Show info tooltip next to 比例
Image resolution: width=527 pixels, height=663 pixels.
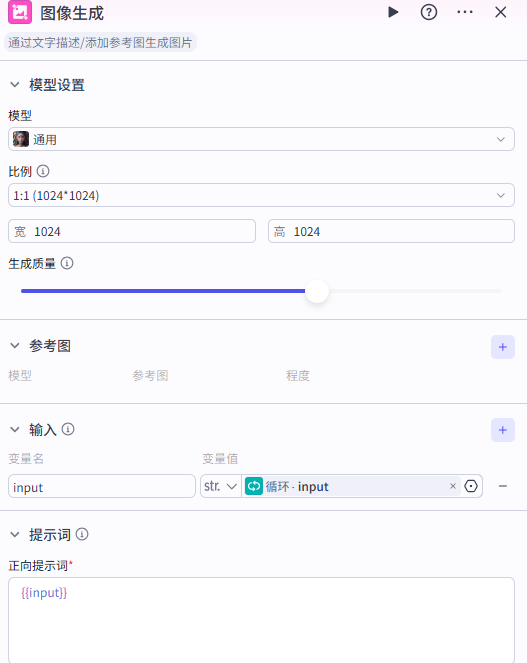[x=43, y=171]
